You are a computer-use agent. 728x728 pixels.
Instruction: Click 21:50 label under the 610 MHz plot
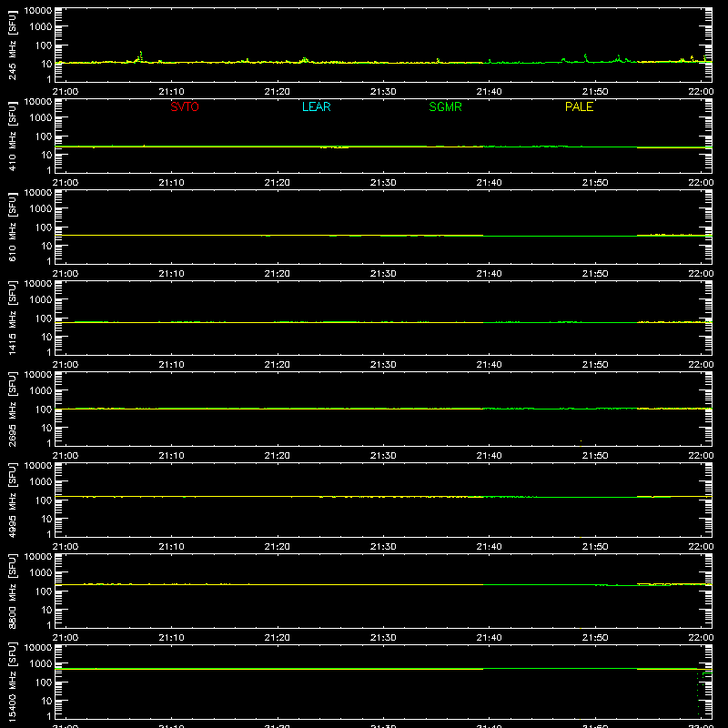pyautogui.click(x=595, y=274)
